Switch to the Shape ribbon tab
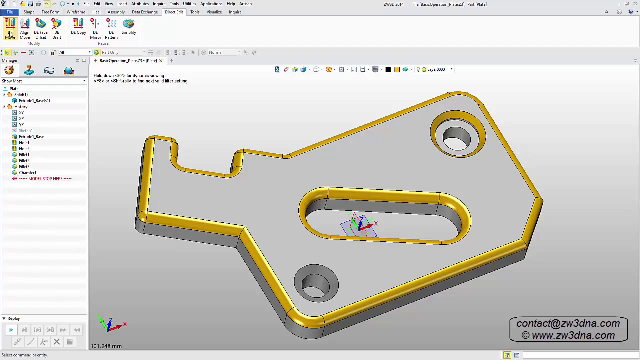 tap(29, 12)
